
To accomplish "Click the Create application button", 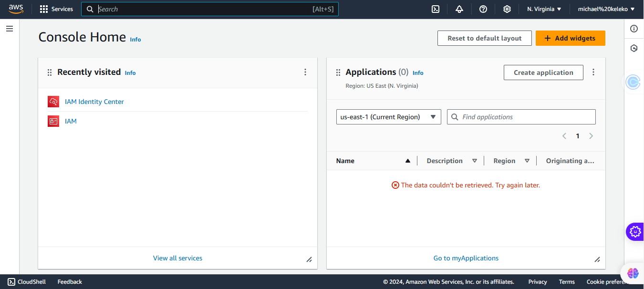I will (x=543, y=72).
